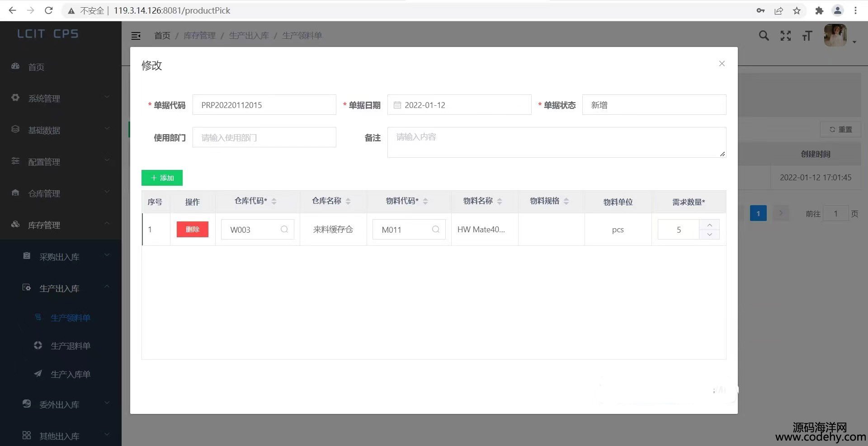
Task: Sort by 物料代码 column arrows
Action: (x=425, y=201)
